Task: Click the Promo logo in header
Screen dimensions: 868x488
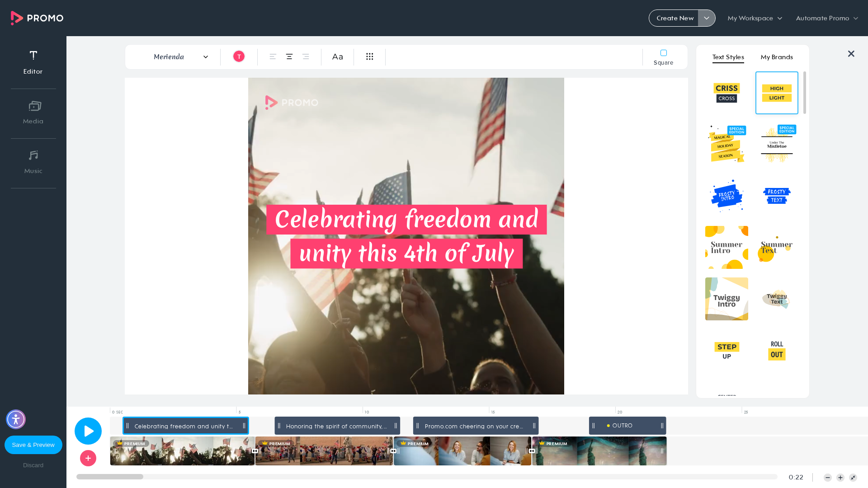Action: (x=37, y=18)
